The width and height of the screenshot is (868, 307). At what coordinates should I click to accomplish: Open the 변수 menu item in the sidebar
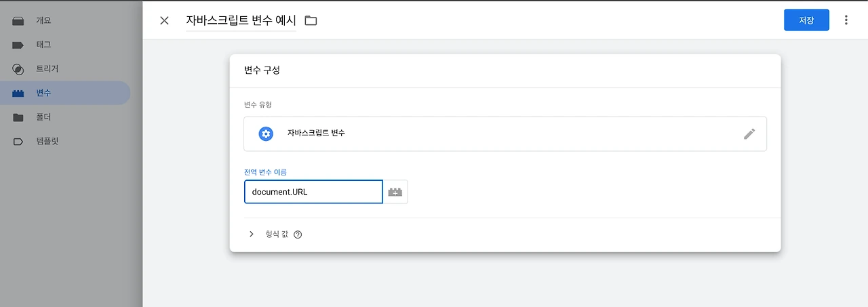pyautogui.click(x=43, y=93)
